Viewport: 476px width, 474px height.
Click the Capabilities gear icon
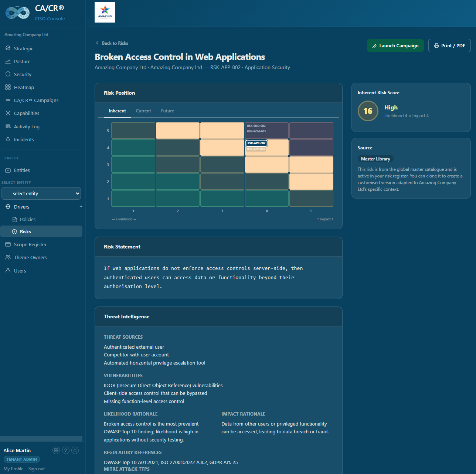coord(8,113)
